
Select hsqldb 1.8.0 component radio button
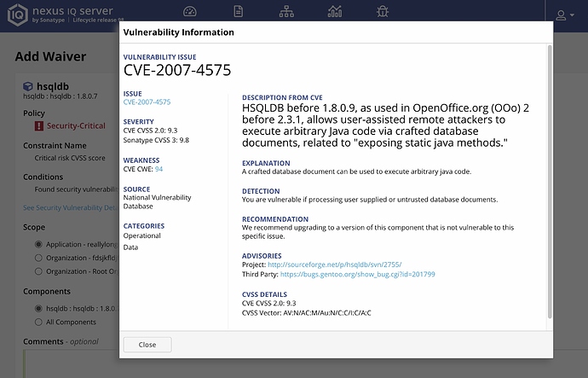[38, 309]
